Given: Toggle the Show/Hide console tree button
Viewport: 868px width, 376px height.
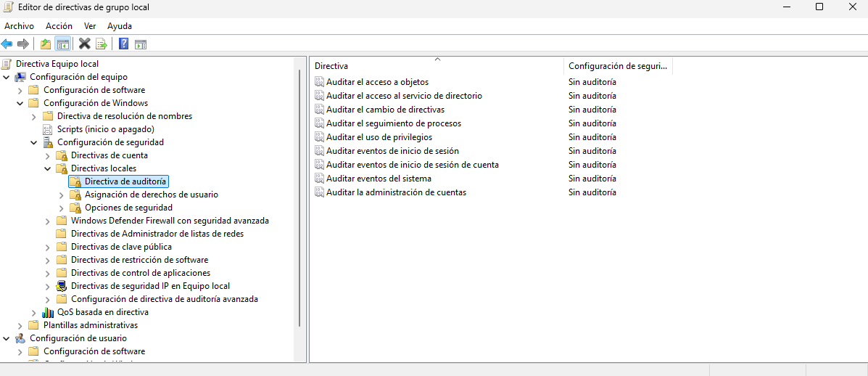Looking at the screenshot, I should click(63, 44).
